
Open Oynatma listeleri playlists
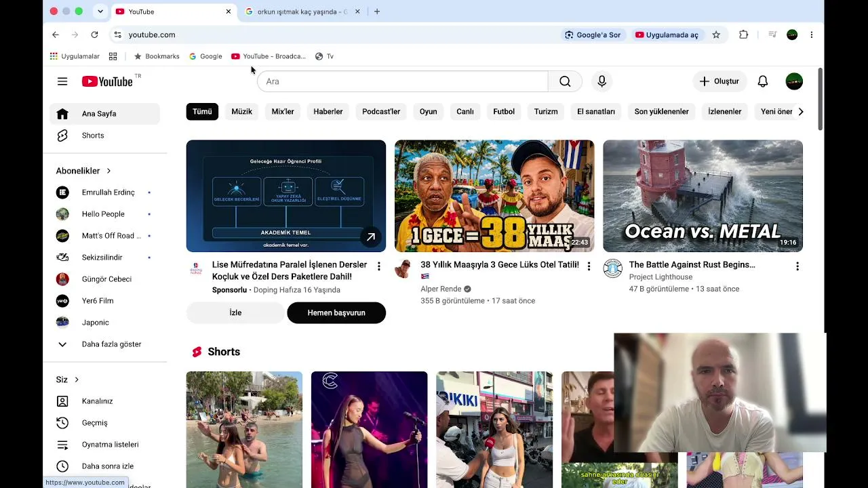[104, 445]
